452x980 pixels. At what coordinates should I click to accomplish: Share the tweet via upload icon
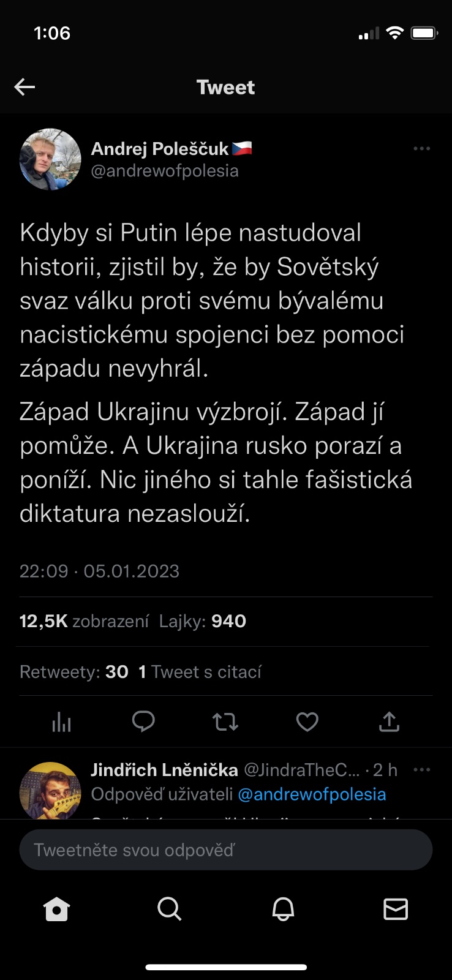(389, 723)
